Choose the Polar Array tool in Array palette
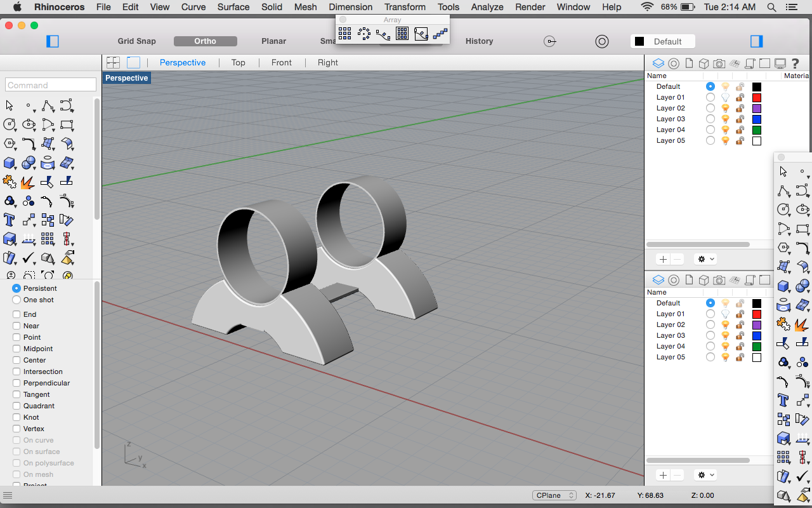This screenshot has height=508, width=812. pyautogui.click(x=363, y=34)
